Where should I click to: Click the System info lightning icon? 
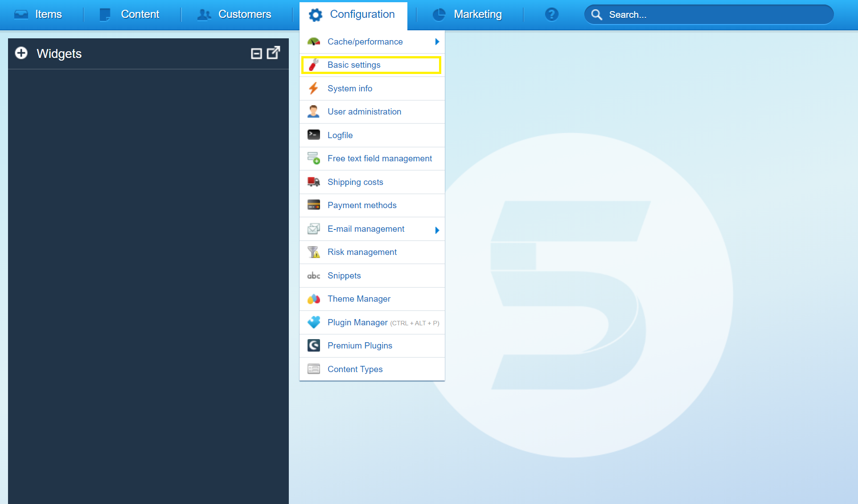314,88
